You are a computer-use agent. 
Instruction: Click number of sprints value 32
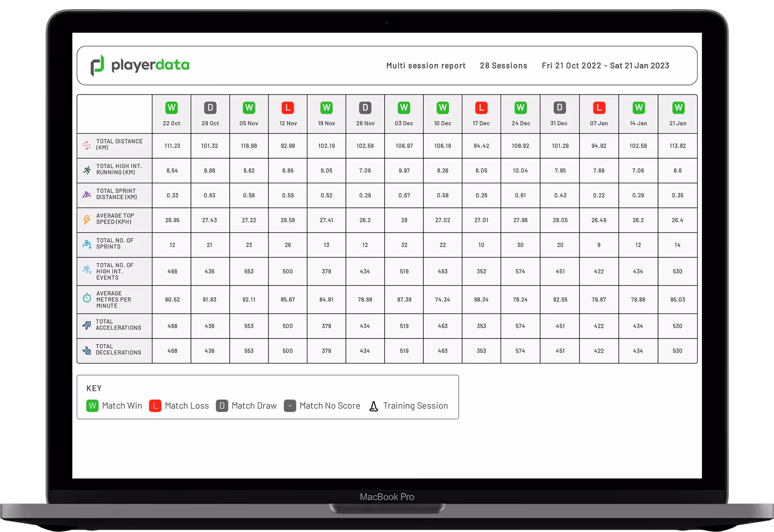point(404,245)
